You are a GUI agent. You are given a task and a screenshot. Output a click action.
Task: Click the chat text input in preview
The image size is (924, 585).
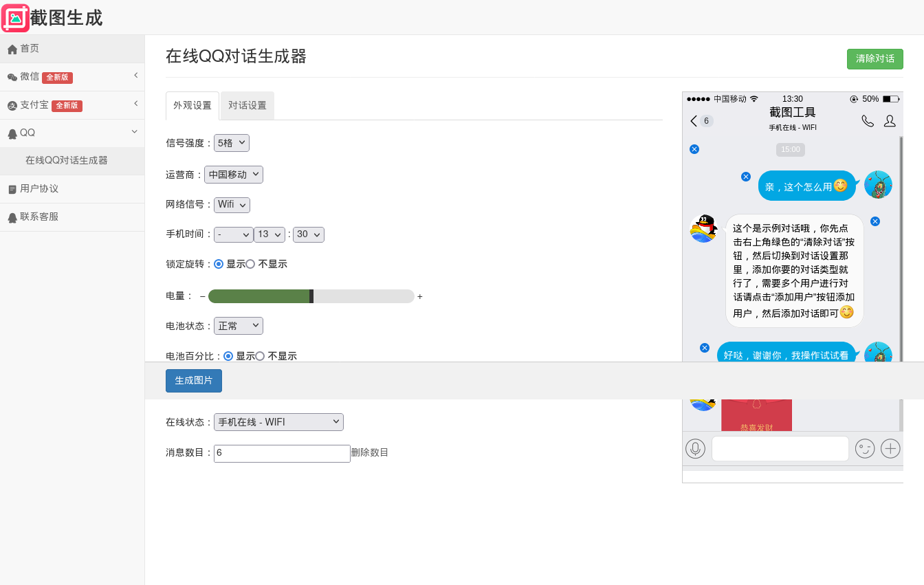coord(780,449)
